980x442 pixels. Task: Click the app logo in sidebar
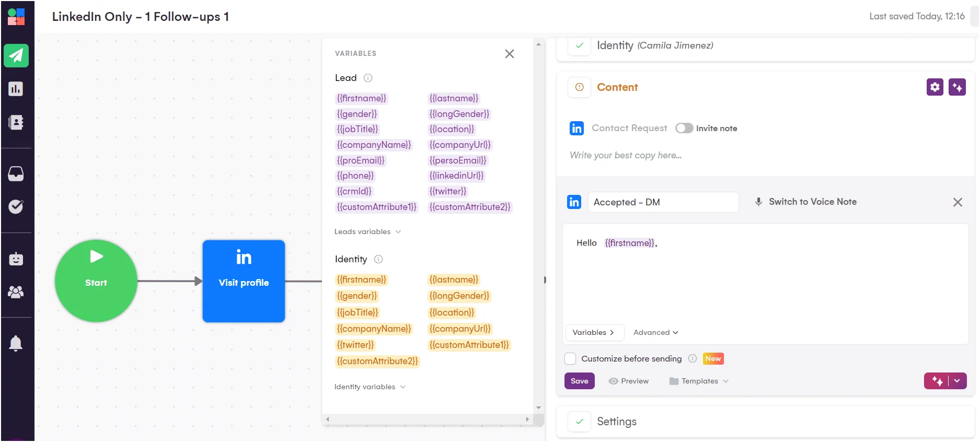[16, 17]
